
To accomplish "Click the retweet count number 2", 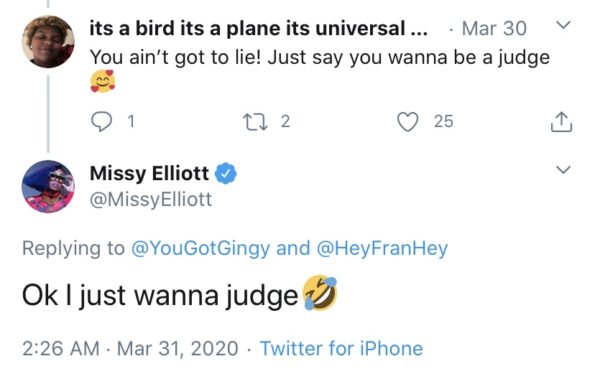I will click(x=285, y=122).
